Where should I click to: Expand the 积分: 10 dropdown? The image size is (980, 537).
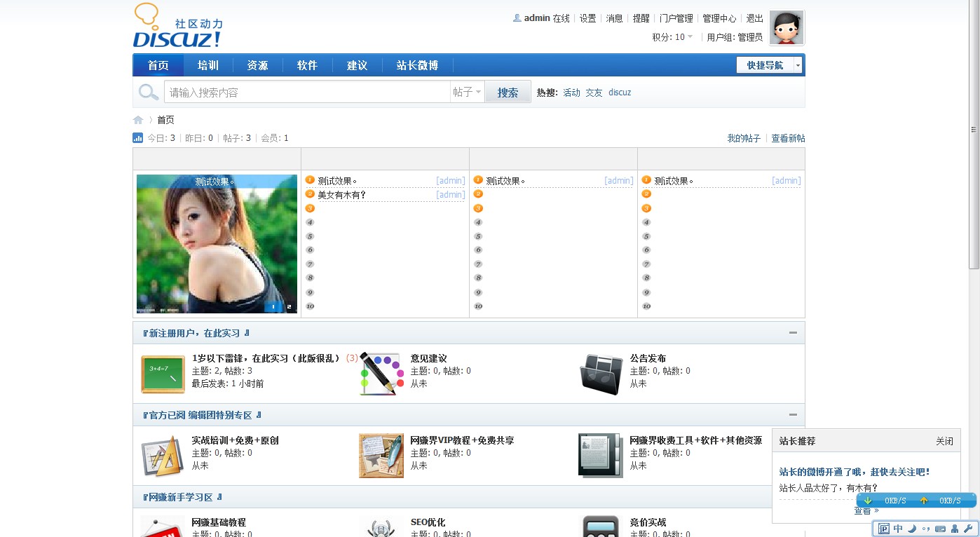pyautogui.click(x=672, y=37)
